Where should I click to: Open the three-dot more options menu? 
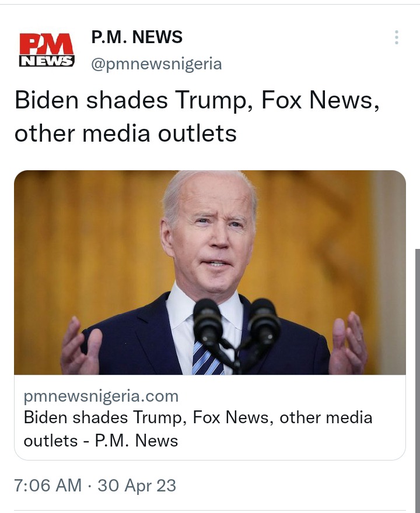click(x=397, y=37)
